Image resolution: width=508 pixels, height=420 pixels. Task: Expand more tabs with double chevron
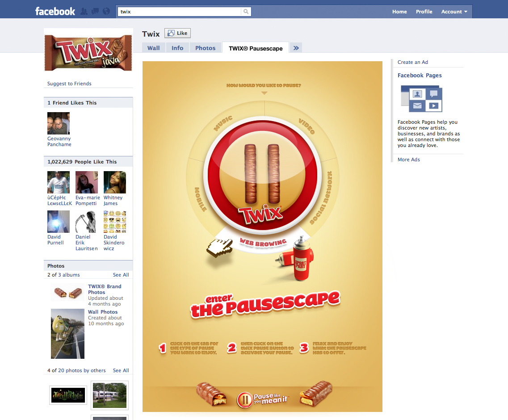coord(296,48)
